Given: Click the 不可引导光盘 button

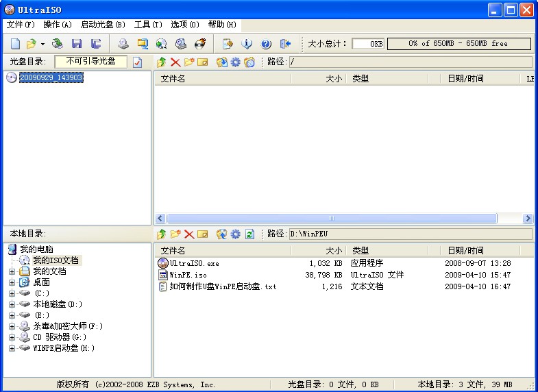Looking at the screenshot, I should (x=90, y=62).
